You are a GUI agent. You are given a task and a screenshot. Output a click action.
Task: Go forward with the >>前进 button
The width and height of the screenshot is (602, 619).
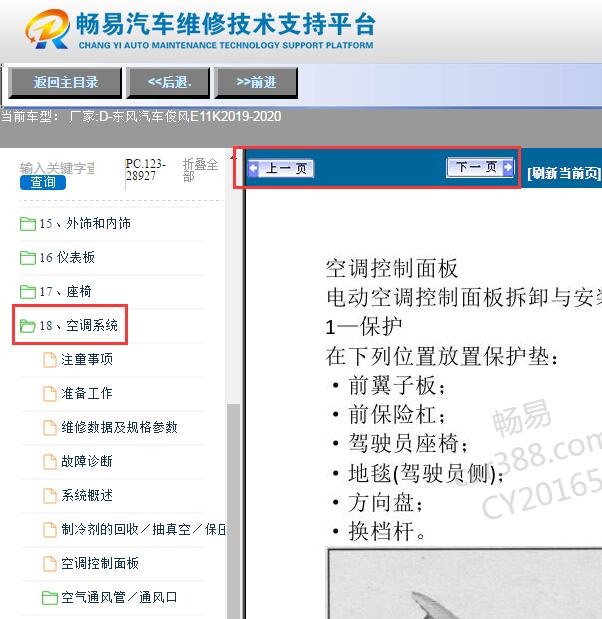(x=256, y=83)
